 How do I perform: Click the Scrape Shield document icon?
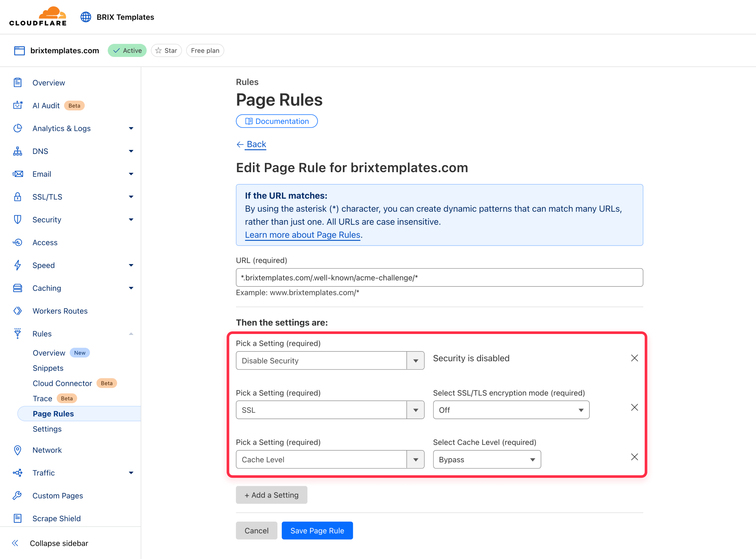pyautogui.click(x=18, y=518)
